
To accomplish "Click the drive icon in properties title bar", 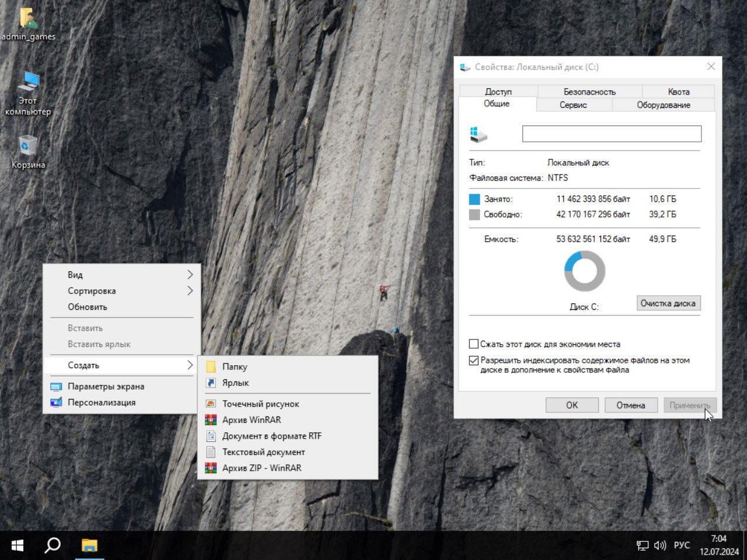I will point(465,67).
